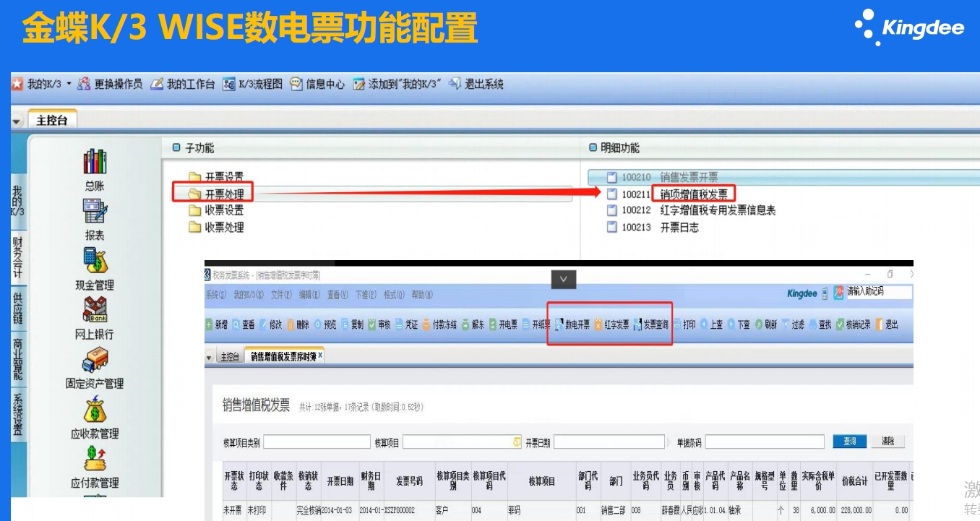Click the 预览 preview toolbar button
The height and width of the screenshot is (521, 980).
tap(325, 325)
